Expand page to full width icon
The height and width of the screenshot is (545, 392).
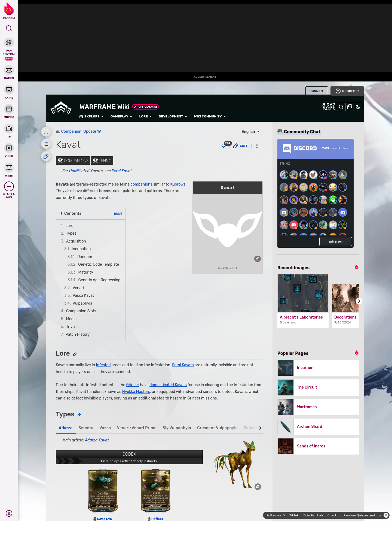[x=46, y=132]
